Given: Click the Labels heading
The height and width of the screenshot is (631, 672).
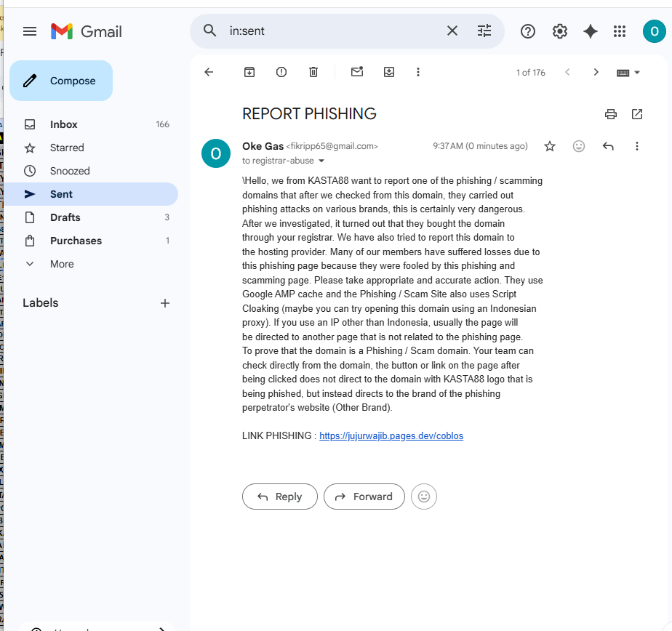Looking at the screenshot, I should (x=40, y=303).
